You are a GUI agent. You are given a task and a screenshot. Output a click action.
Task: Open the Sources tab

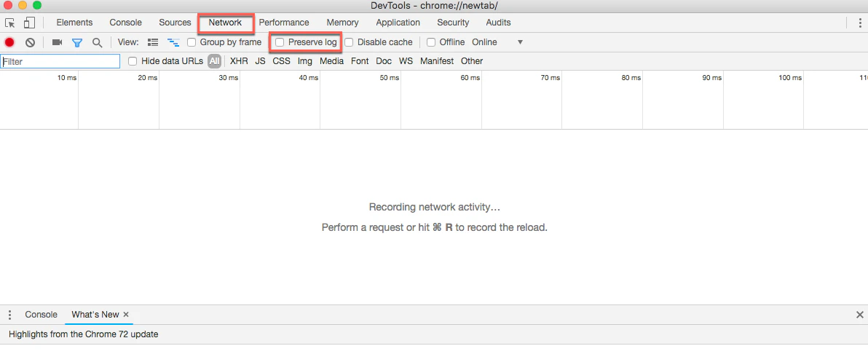pos(175,23)
